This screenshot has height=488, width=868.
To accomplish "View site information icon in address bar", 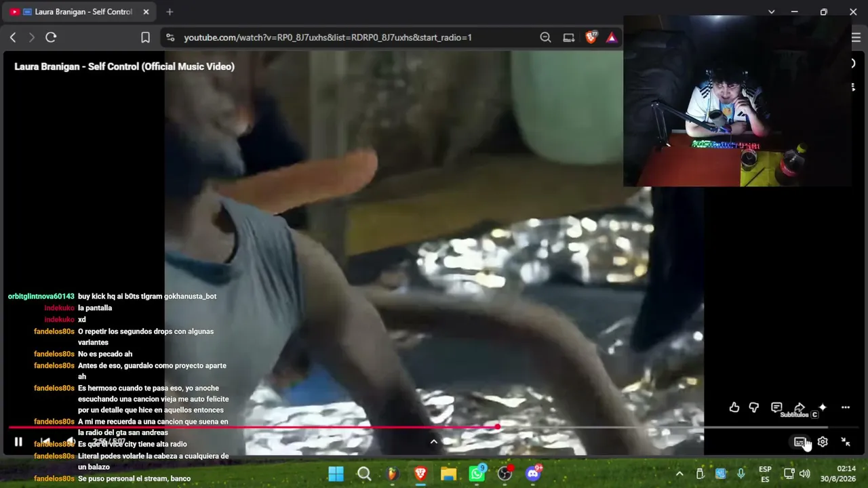I will (170, 37).
